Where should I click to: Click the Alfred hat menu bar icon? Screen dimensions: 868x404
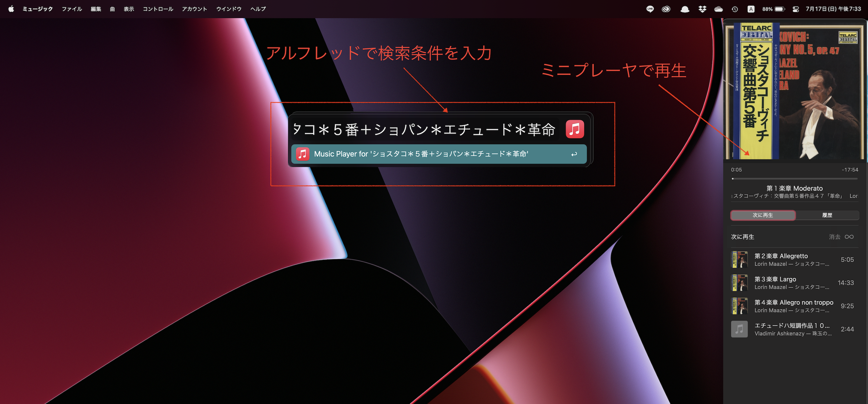coord(685,9)
